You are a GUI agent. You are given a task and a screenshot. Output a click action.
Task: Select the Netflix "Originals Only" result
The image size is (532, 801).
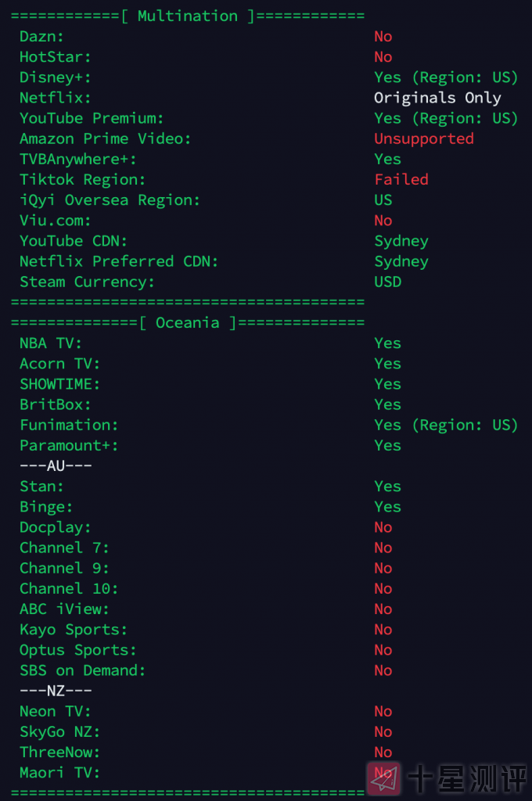(x=437, y=98)
